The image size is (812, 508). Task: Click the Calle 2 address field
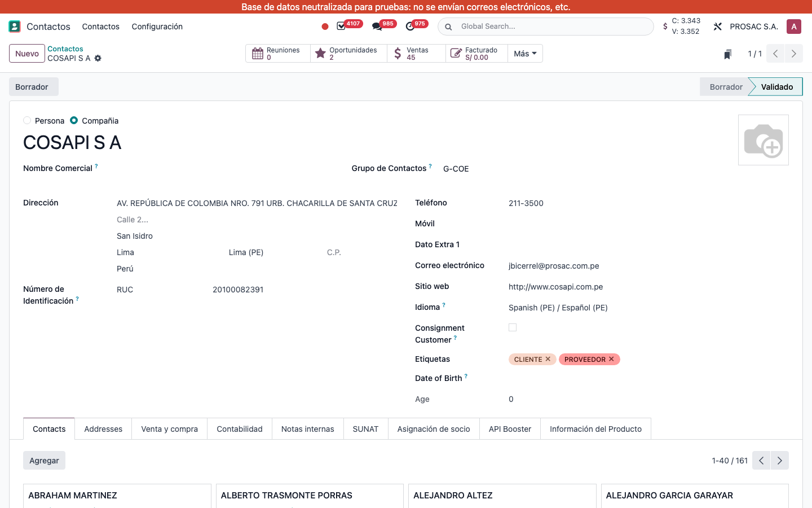pos(257,220)
